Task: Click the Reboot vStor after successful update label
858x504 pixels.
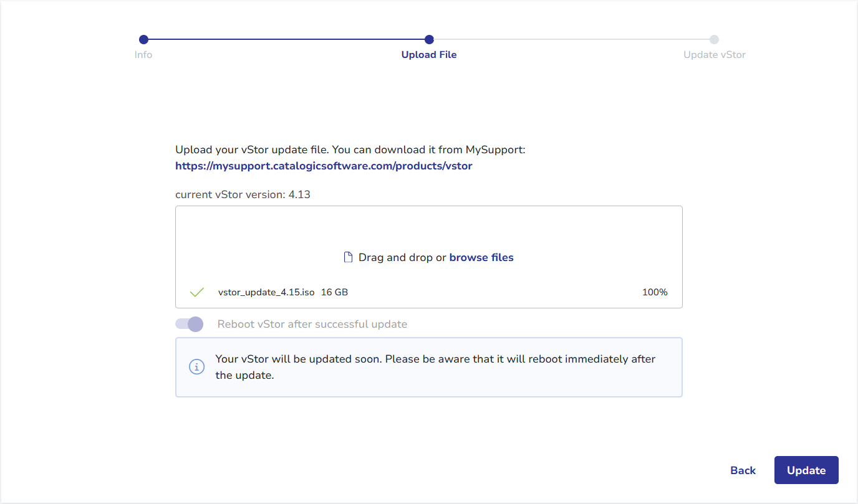Action: coord(312,324)
